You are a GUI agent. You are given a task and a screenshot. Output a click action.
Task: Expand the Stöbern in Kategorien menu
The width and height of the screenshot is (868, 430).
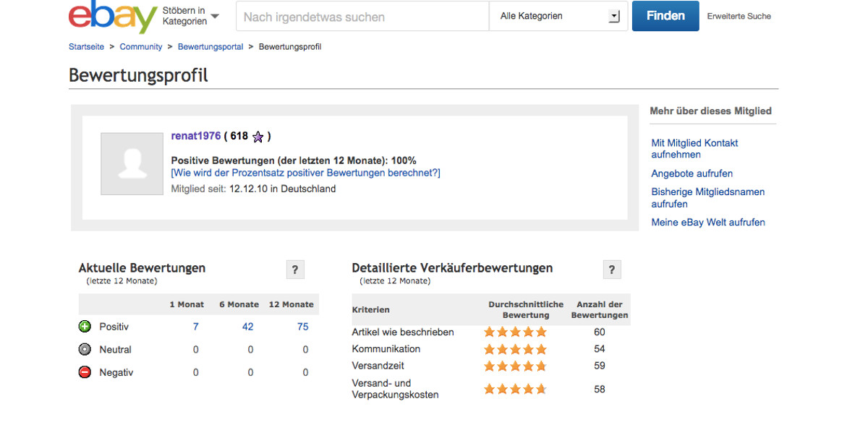(191, 16)
